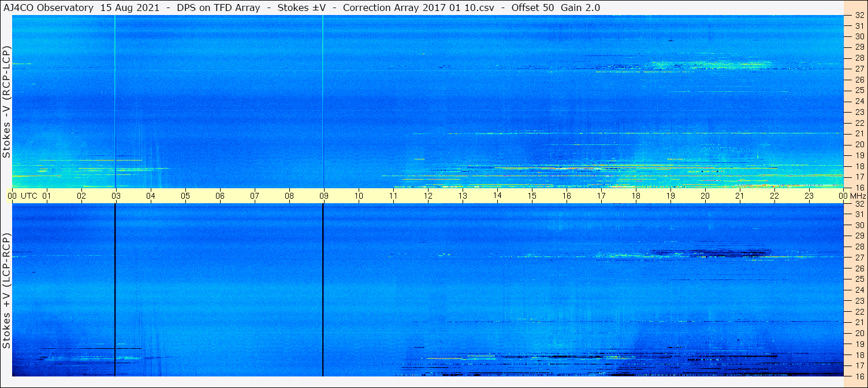Click the "Stokes +V (LCP-RCP)" vertical axis label
Viewport: 868px width, 388px height.
(7, 292)
